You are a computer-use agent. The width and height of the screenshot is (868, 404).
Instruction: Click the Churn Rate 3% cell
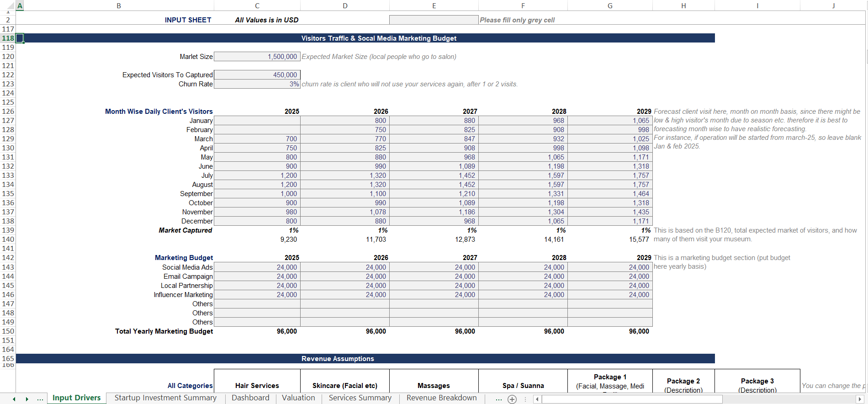pos(257,84)
